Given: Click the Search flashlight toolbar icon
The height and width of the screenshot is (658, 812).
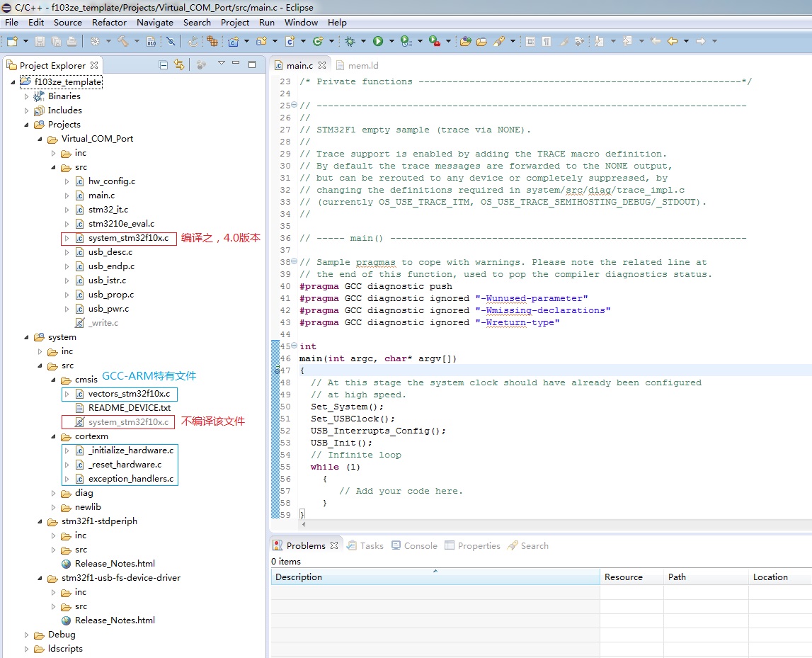Looking at the screenshot, I should (x=499, y=41).
